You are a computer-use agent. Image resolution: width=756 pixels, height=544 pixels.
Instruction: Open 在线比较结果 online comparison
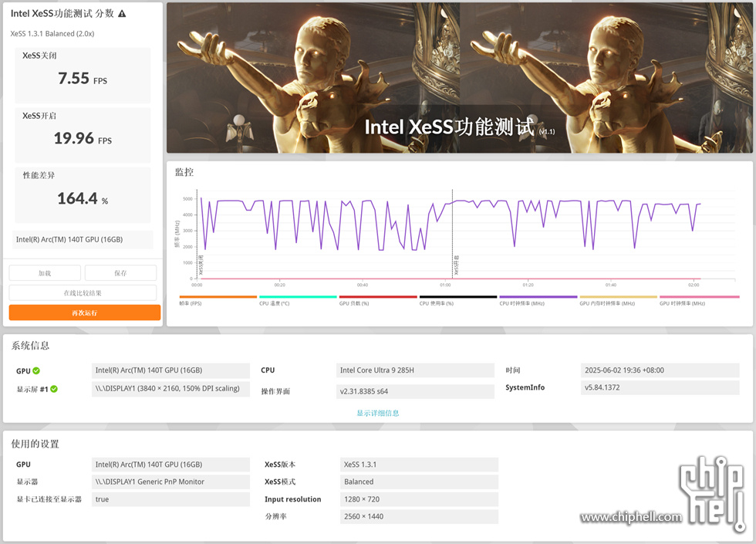pyautogui.click(x=83, y=292)
